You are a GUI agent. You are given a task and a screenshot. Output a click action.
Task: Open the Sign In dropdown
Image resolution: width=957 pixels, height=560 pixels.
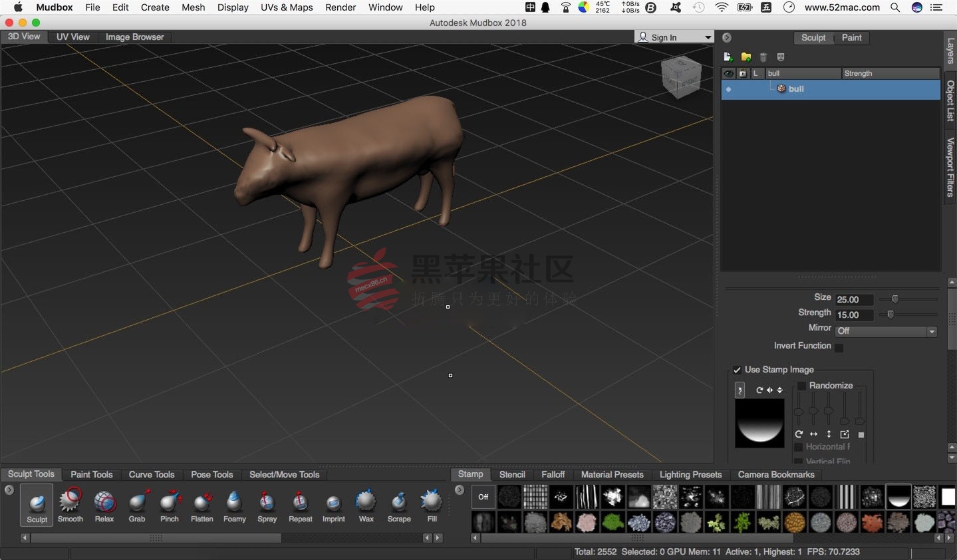pyautogui.click(x=674, y=37)
